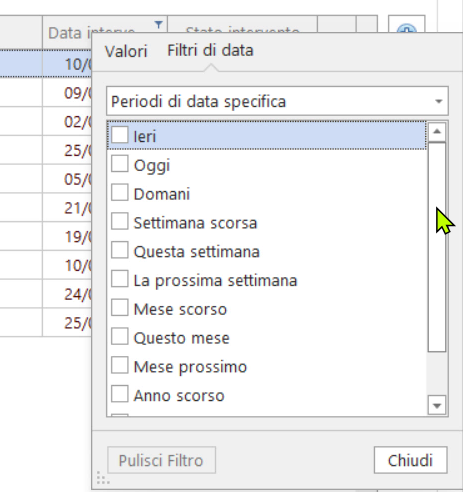Screen dimensions: 463x492
Task: Select the Anno scorso checkbox
Action: pyautogui.click(x=119, y=394)
